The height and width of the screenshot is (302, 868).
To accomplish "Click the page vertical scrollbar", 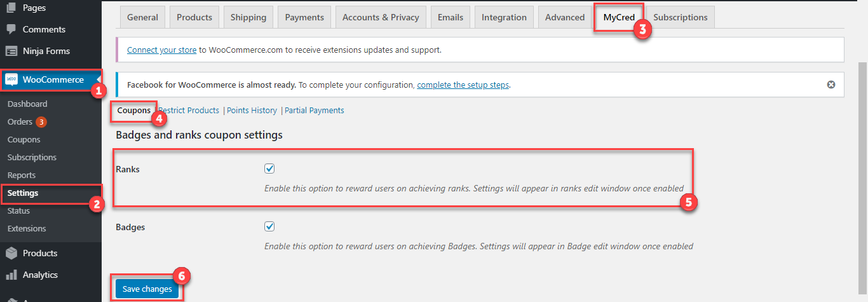I will point(862,178).
